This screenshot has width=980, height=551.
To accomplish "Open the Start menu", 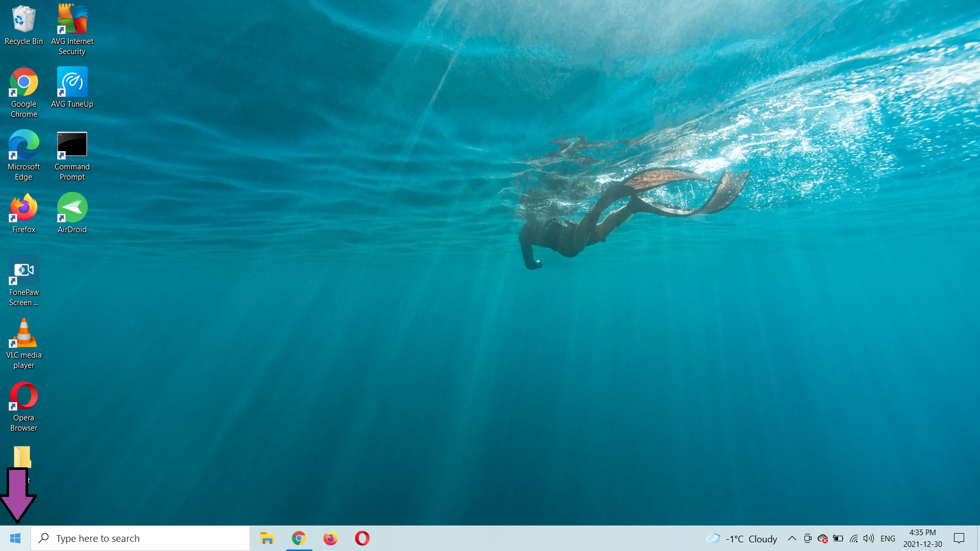I will 14,538.
